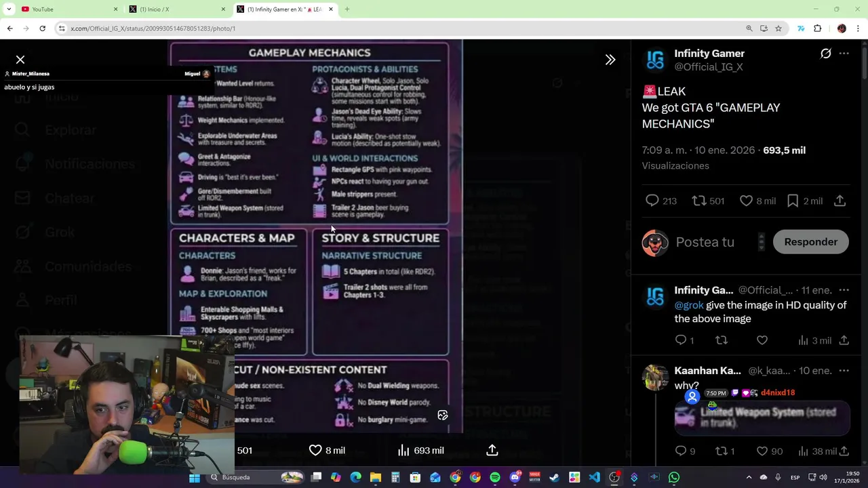Expand hidden system tray icons chevron
Viewport: 868px width, 488px height.
[x=749, y=477]
